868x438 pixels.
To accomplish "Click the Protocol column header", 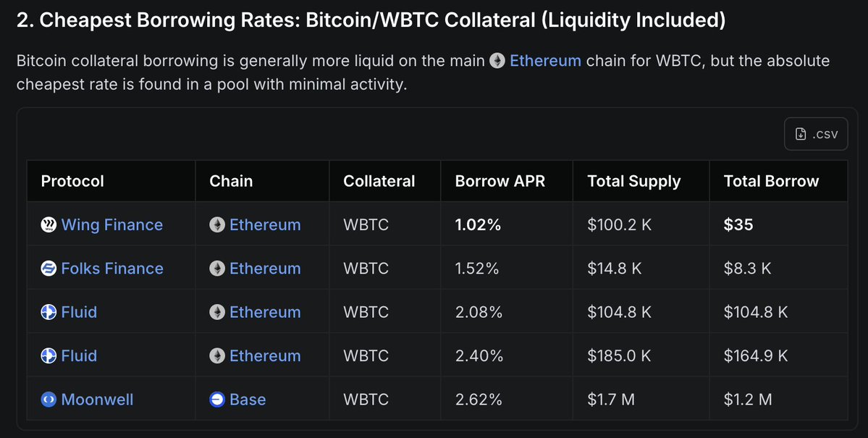I will coord(72,181).
